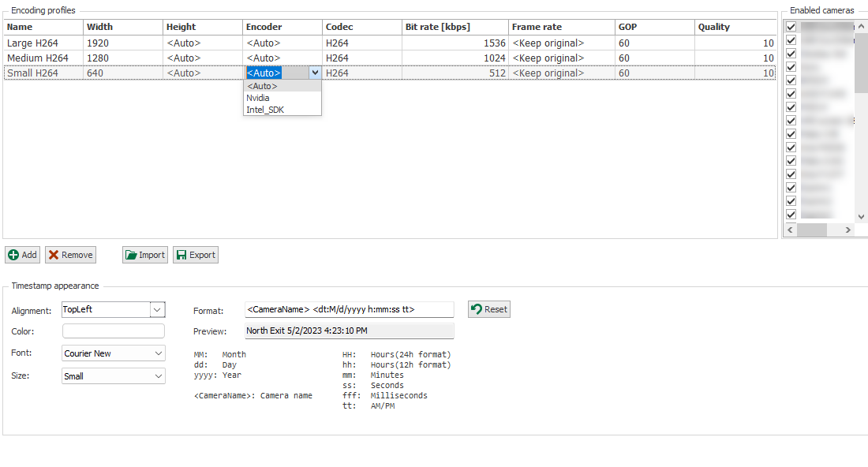This screenshot has width=868, height=467.
Task: Open the Size dropdown set to Small
Action: pyautogui.click(x=159, y=376)
